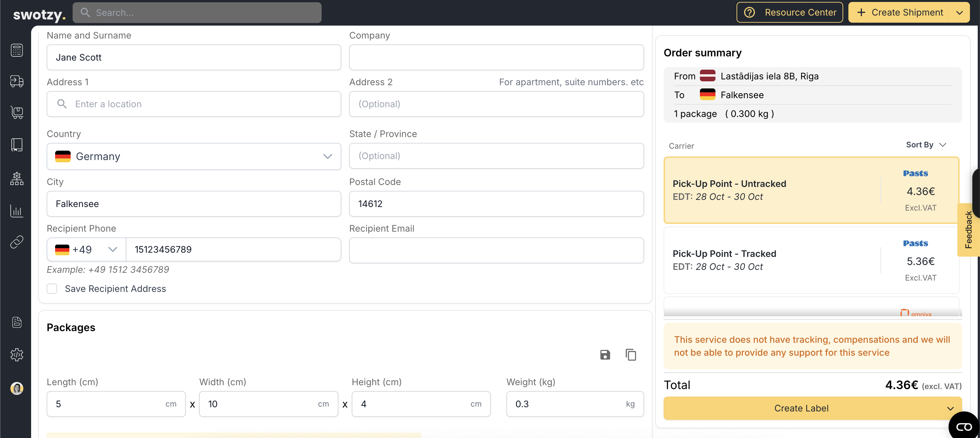Viewport: 980px width, 438px height.
Task: Open the link integrations icon in sidebar
Action: point(17,242)
